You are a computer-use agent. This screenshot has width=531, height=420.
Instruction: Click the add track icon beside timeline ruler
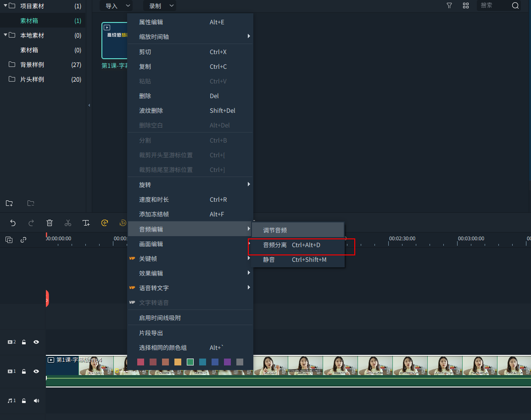point(9,240)
